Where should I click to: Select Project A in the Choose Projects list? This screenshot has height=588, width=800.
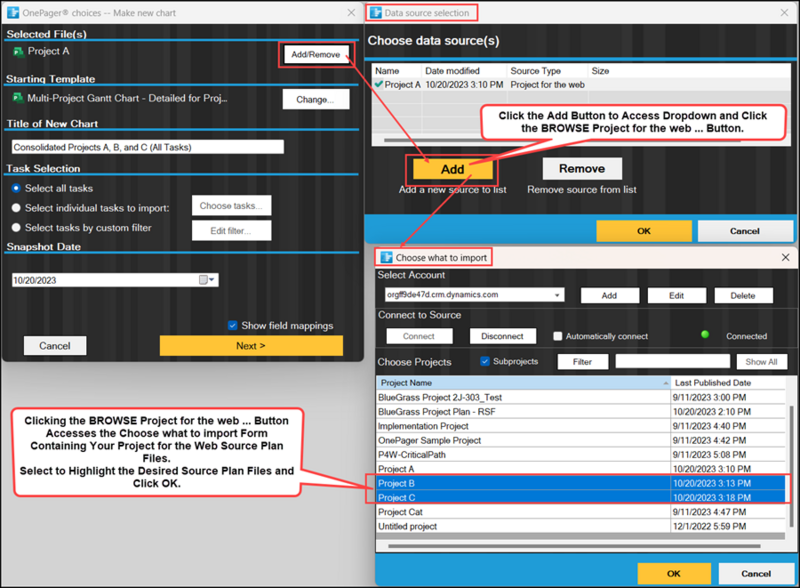[x=581, y=469]
